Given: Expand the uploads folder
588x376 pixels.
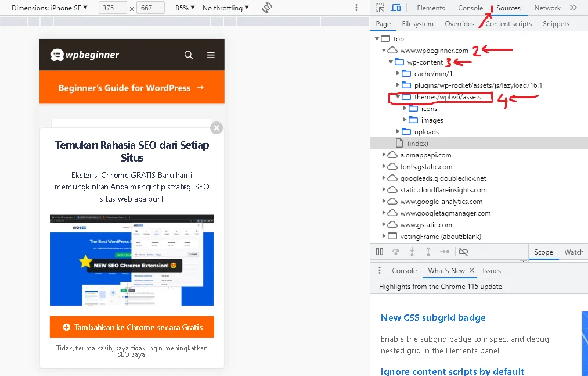Looking at the screenshot, I should click(398, 131).
